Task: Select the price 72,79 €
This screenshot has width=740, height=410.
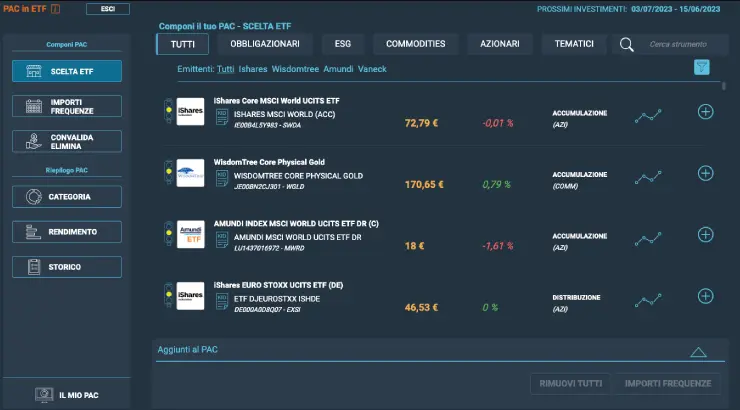Action: (421, 123)
